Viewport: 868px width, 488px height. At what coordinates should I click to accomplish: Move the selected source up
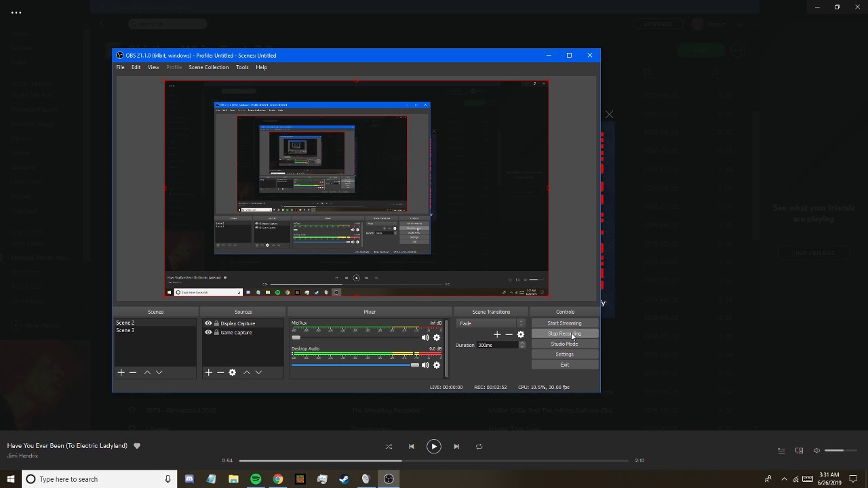pos(247,372)
